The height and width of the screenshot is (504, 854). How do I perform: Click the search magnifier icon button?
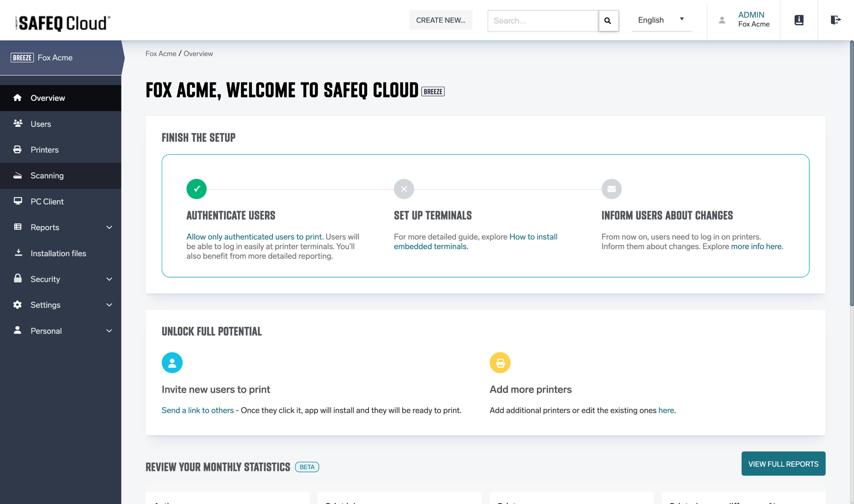pyautogui.click(x=608, y=21)
